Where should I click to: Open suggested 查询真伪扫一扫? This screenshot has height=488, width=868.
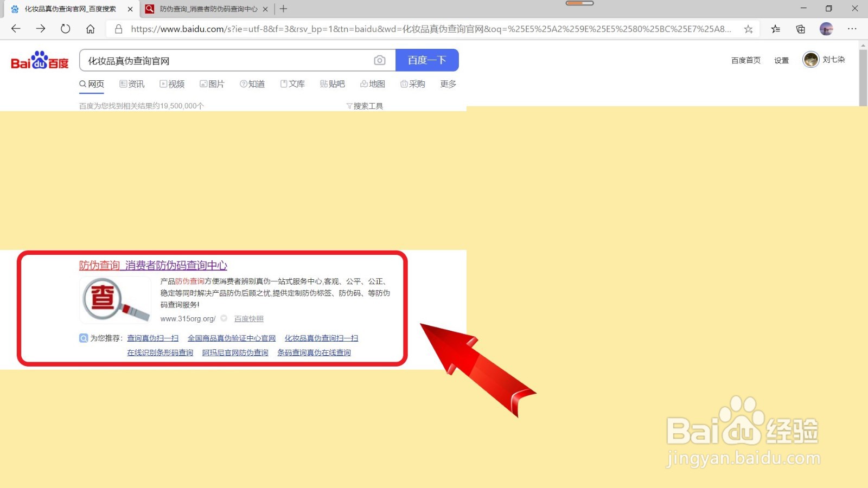coord(153,338)
